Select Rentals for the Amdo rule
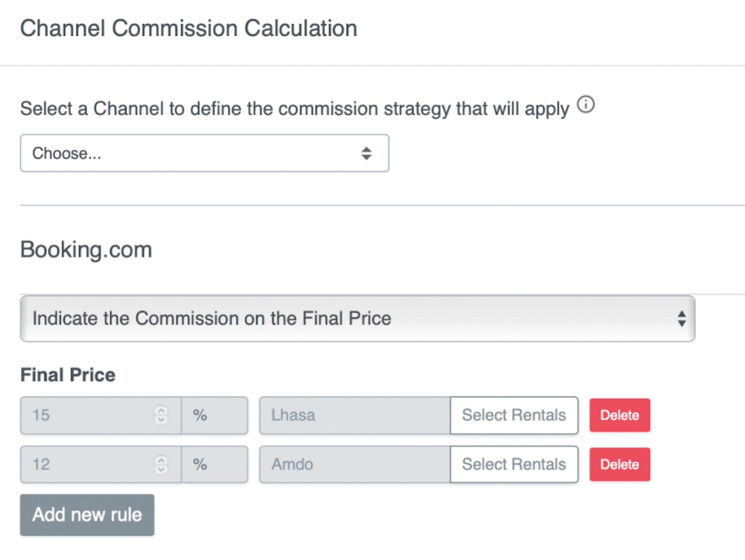745x560 pixels. 514,464
